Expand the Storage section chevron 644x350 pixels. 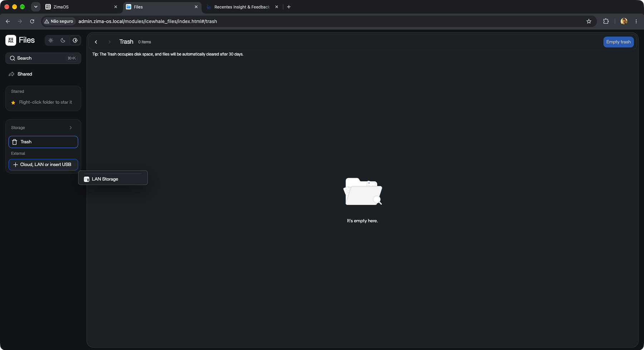coord(70,128)
